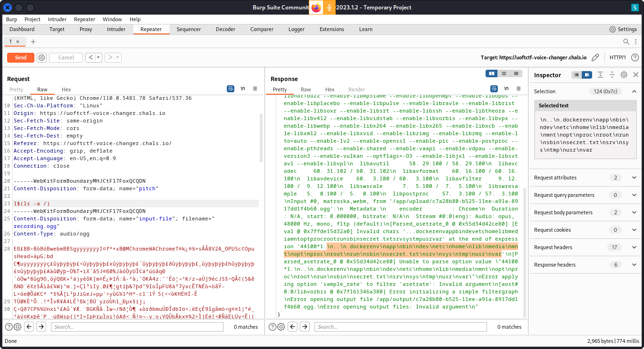Open the Repeater tab options kebab menu
Screen dimensions: 644x349
pyautogui.click(x=636, y=41)
